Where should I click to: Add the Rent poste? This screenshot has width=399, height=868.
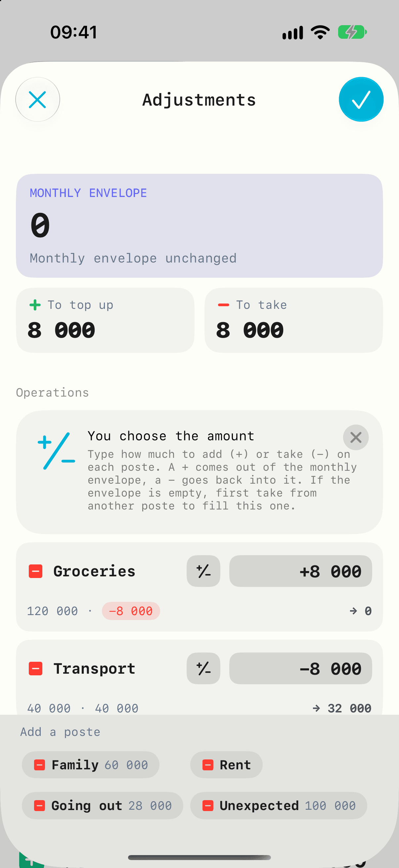[x=226, y=765]
